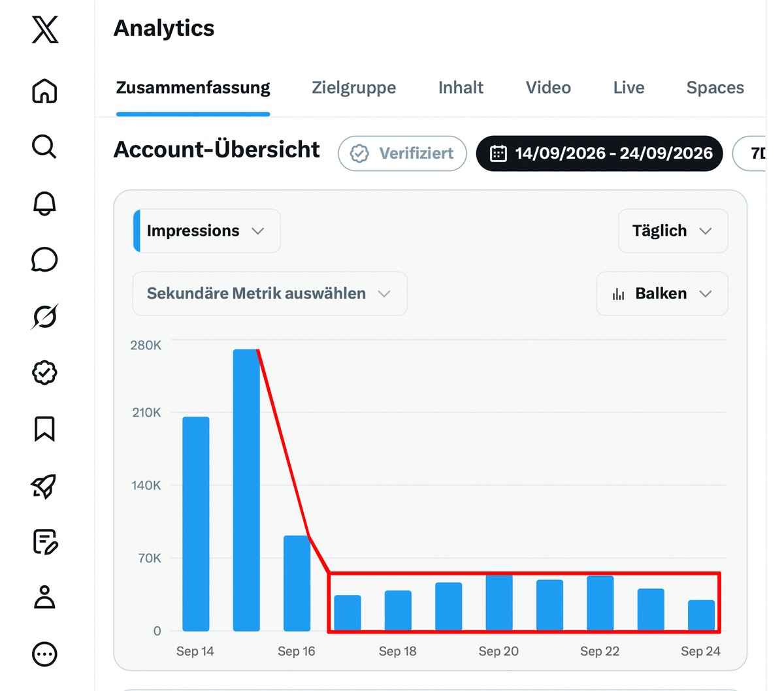Open Explore search magnifier icon
This screenshot has height=691, width=784.
[x=44, y=146]
